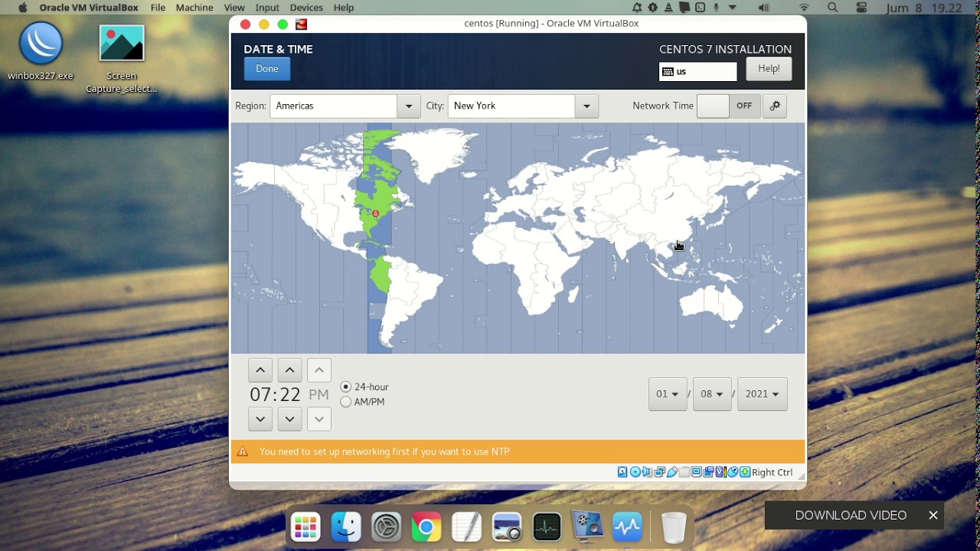The height and width of the screenshot is (551, 980).
Task: Click the keyboard layout icon next to us
Action: click(x=668, y=72)
